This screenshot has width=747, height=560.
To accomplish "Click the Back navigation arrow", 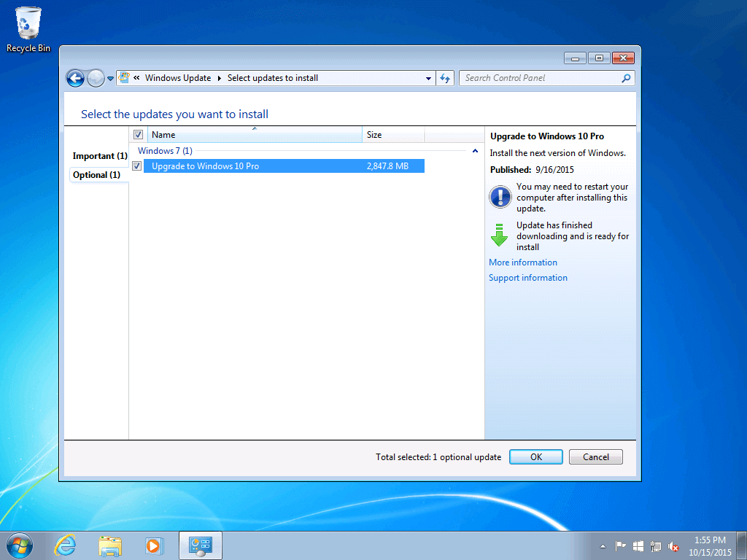I will pyautogui.click(x=75, y=78).
